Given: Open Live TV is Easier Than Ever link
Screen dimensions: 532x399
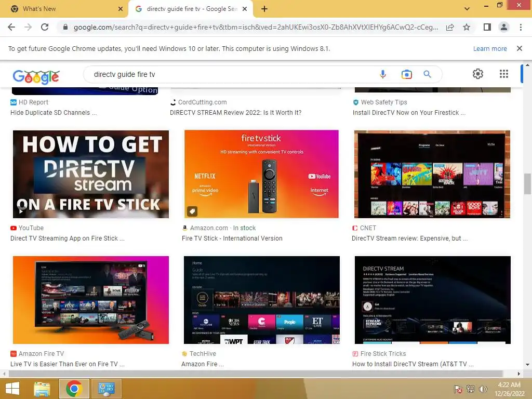Looking at the screenshot, I should click(x=67, y=364).
